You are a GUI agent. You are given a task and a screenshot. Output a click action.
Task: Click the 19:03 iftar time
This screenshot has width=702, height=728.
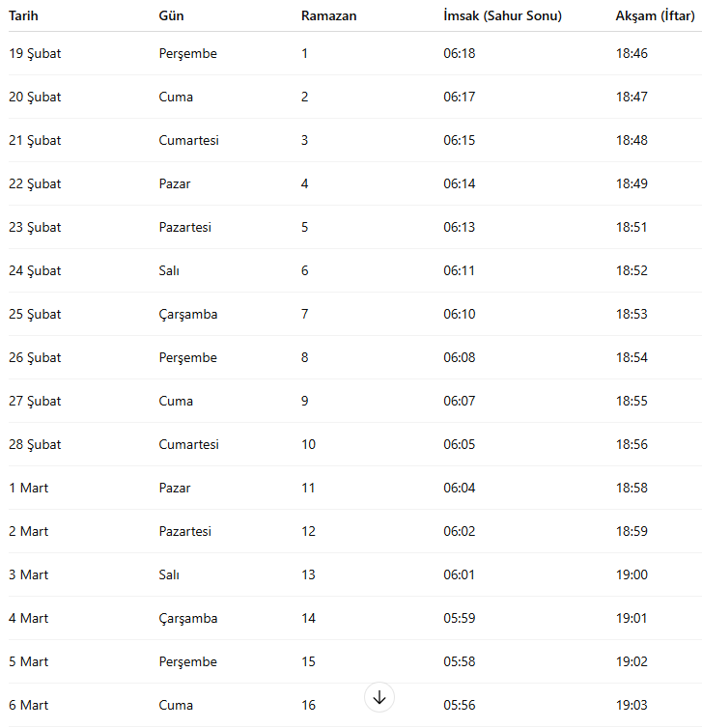tap(632, 705)
